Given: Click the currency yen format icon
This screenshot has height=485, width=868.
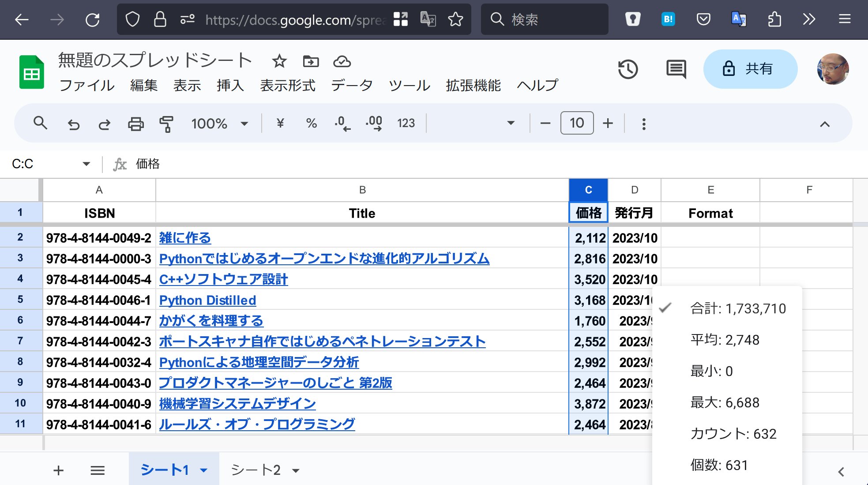Looking at the screenshot, I should (280, 123).
